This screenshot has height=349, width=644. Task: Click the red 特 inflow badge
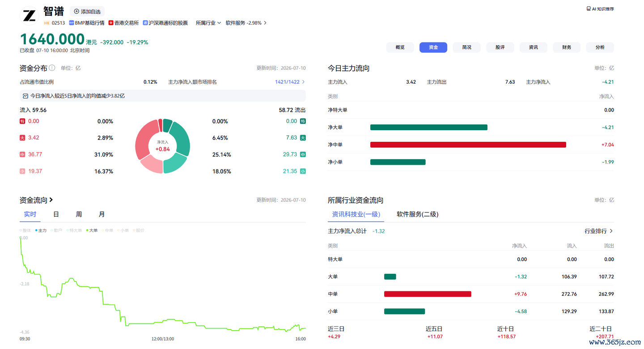click(22, 121)
